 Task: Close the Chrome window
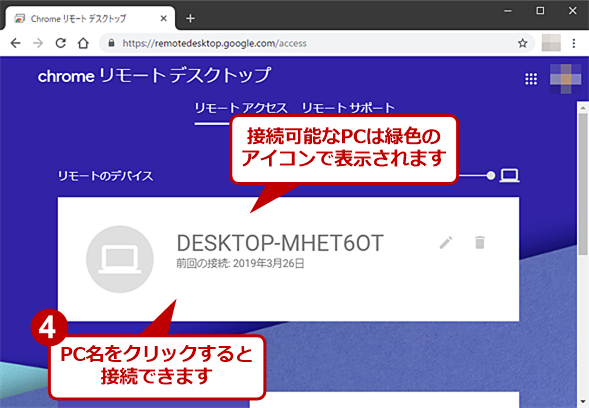point(572,11)
